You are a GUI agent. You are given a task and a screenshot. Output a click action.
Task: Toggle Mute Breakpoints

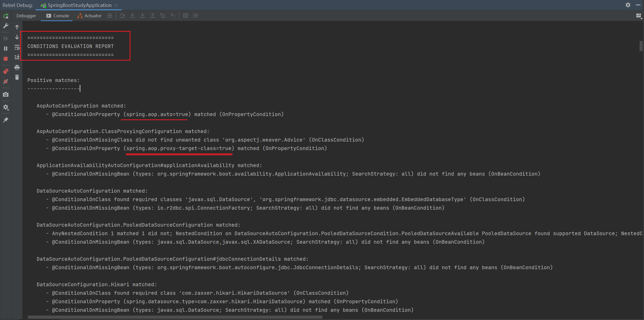coord(6,82)
